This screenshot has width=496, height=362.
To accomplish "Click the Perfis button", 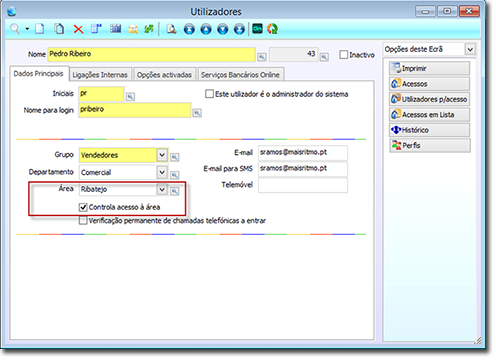I will [429, 145].
